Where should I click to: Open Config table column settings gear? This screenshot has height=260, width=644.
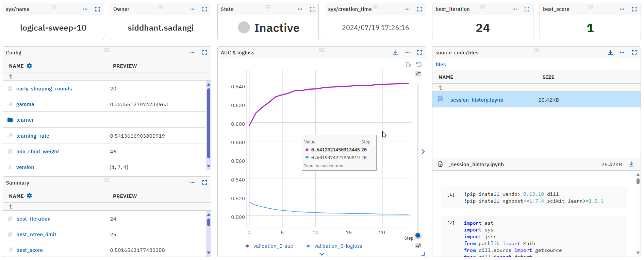30,66
